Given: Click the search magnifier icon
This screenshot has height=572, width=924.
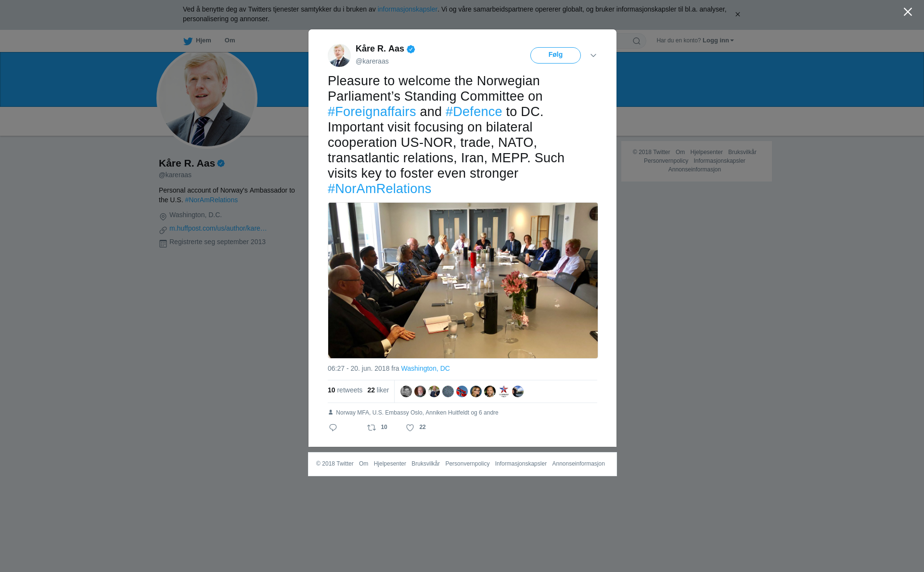Looking at the screenshot, I should [x=637, y=41].
